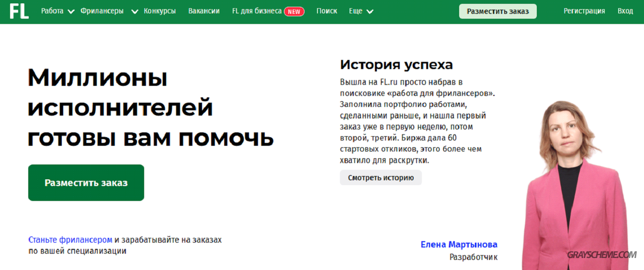
Task: Expand the Фрилансеры dropdown chevron
Action: (x=135, y=12)
